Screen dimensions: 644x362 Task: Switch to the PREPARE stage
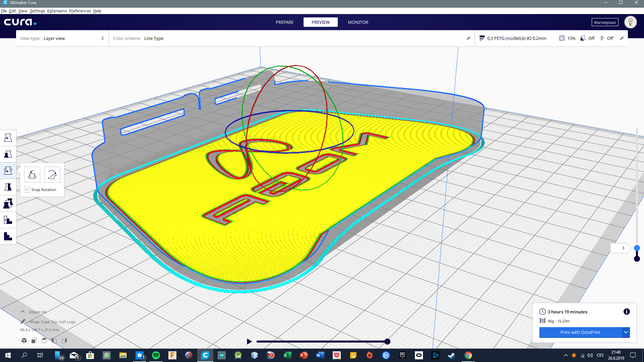point(284,22)
